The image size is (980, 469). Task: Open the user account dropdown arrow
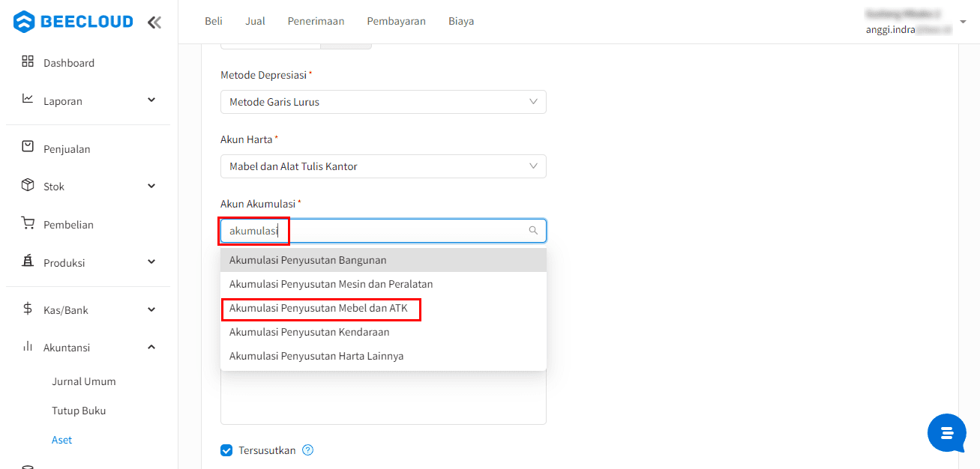pos(963,22)
